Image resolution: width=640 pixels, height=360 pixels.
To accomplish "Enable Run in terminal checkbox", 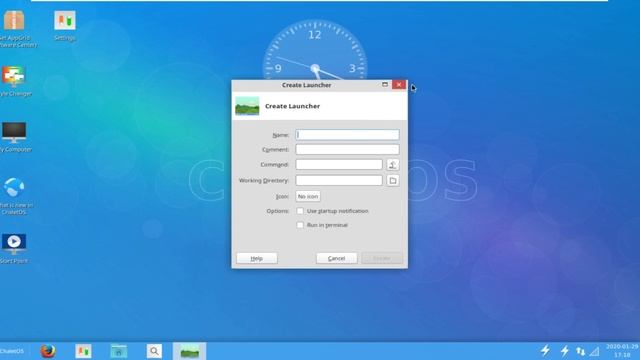I will click(x=300, y=225).
